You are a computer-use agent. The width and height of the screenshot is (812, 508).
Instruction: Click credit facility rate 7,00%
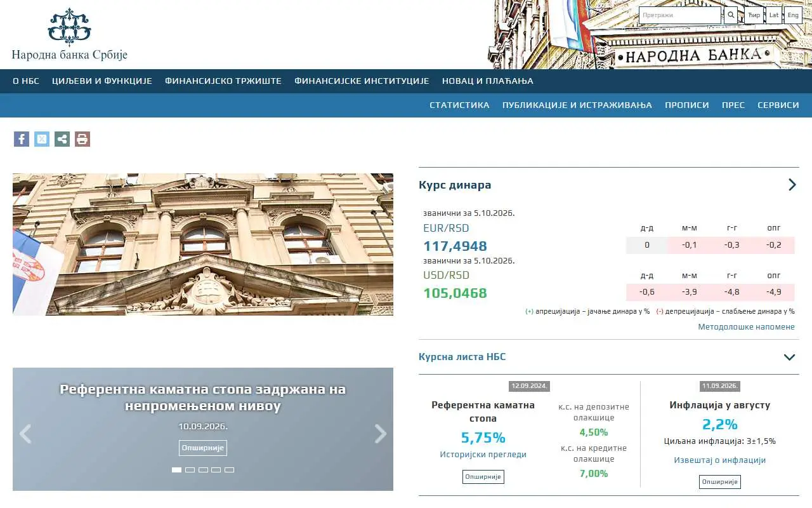tap(594, 474)
